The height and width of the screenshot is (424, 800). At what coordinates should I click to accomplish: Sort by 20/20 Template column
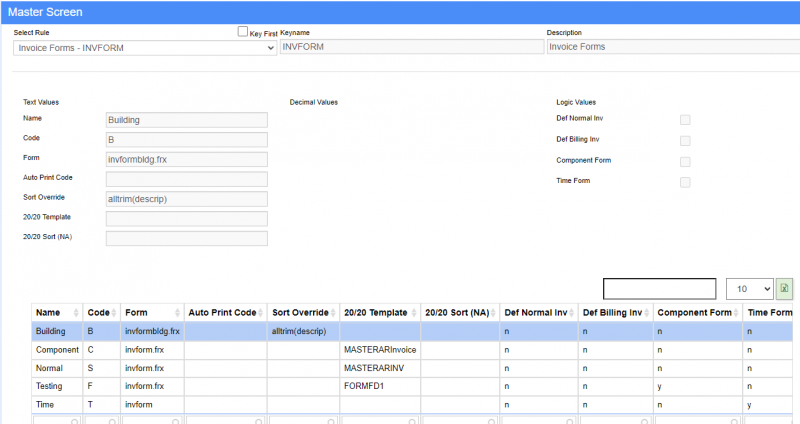click(x=415, y=314)
